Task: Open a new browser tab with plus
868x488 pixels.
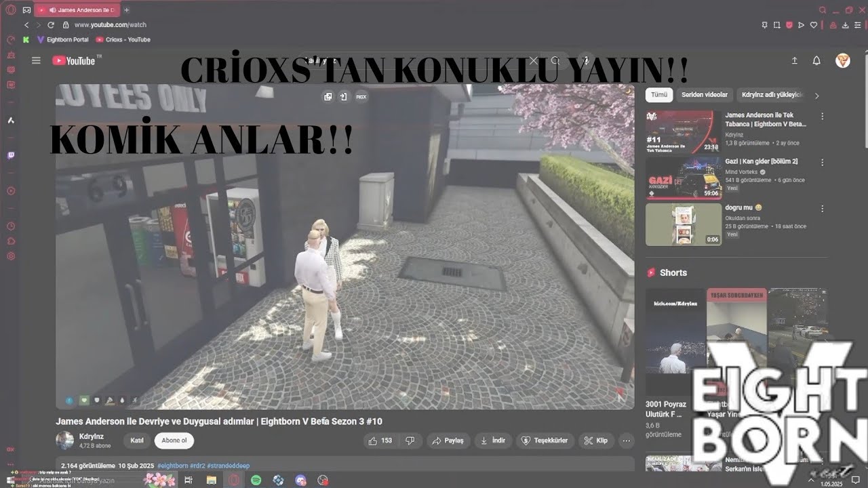Action: pyautogui.click(x=127, y=10)
